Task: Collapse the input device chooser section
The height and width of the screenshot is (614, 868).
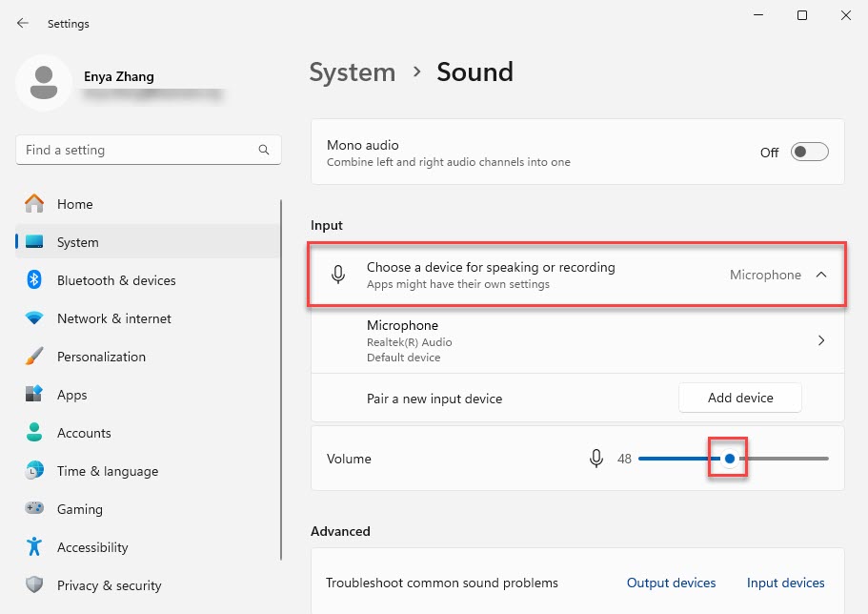Action: click(x=820, y=275)
